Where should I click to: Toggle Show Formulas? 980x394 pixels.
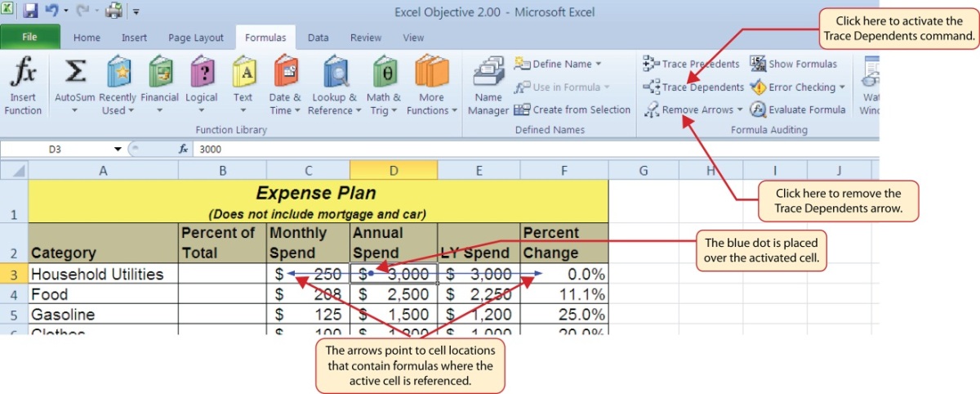tap(793, 64)
